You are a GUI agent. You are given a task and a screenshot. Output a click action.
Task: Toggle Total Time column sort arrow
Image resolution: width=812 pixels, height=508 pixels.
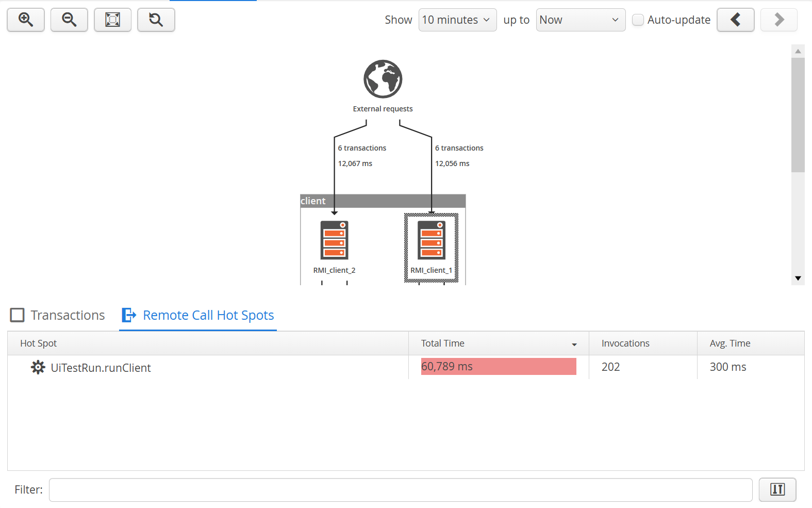574,344
